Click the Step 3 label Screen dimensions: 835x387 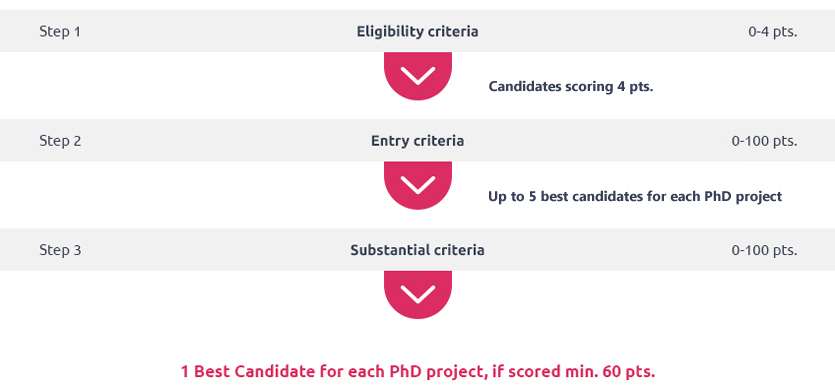tap(60, 250)
